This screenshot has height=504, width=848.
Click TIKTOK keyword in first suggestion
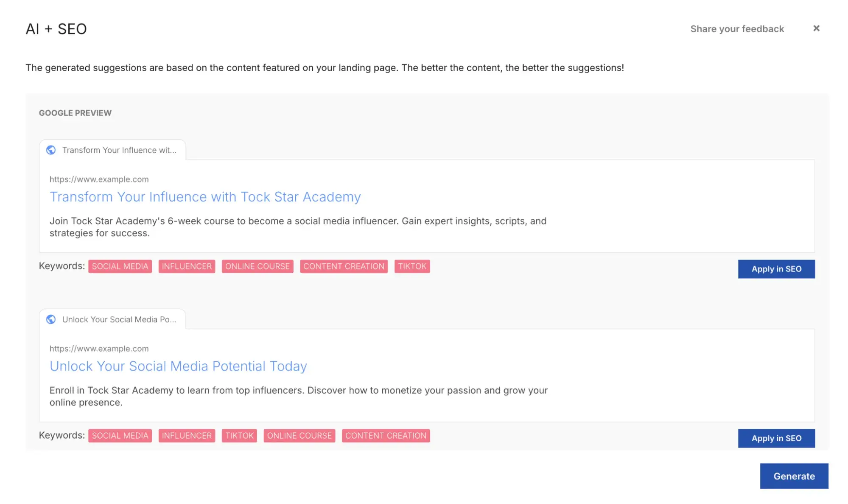412,266
